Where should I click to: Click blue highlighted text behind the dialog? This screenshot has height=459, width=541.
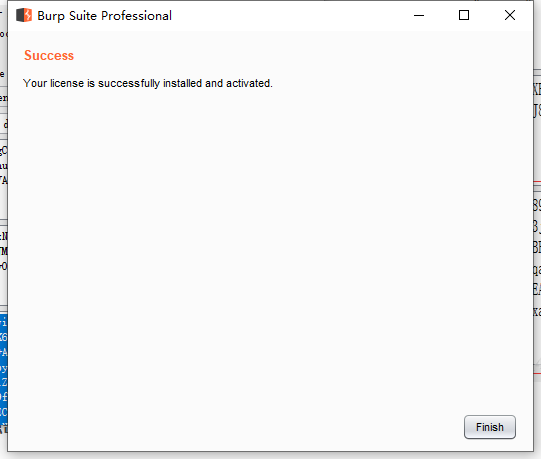tap(3, 374)
